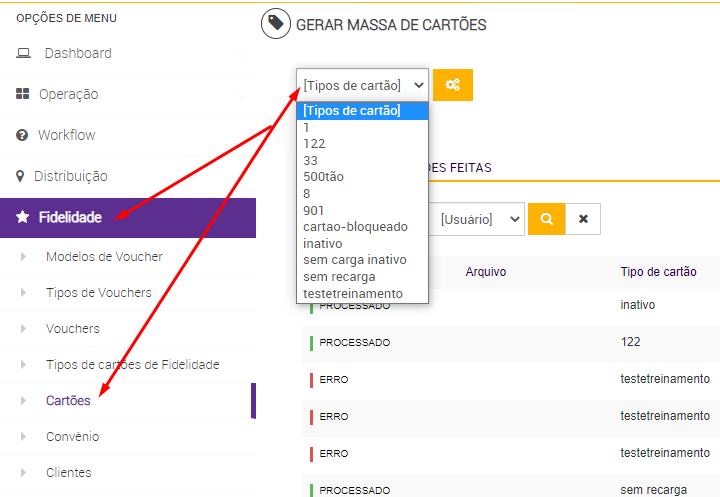Click the arrow before Convênio
This screenshot has width=720, height=497.
pos(23,437)
